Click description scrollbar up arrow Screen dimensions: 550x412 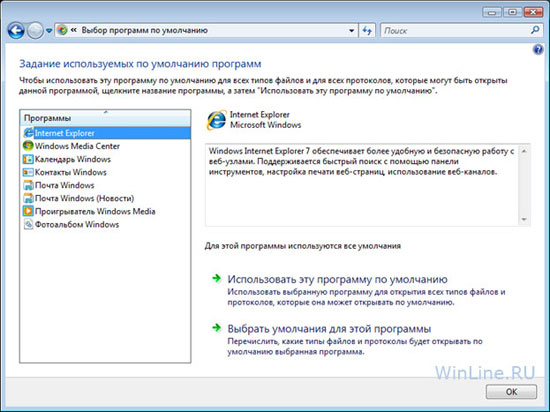[x=524, y=151]
